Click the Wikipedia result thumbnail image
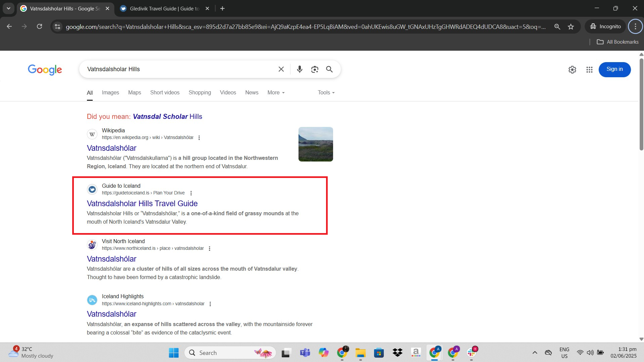Image resolution: width=644 pixels, height=362 pixels. tap(316, 144)
